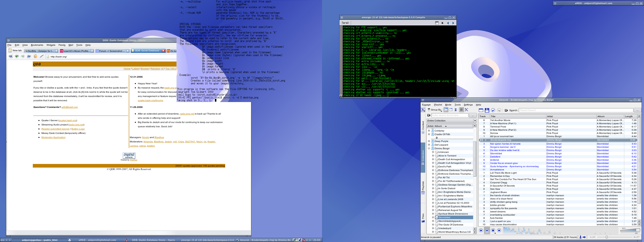Click Amarok's Save playlist floppy icon

(x=487, y=110)
